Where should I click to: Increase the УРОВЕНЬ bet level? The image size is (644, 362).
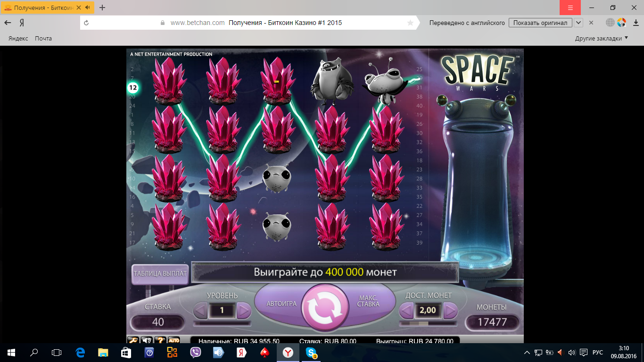[x=244, y=311]
